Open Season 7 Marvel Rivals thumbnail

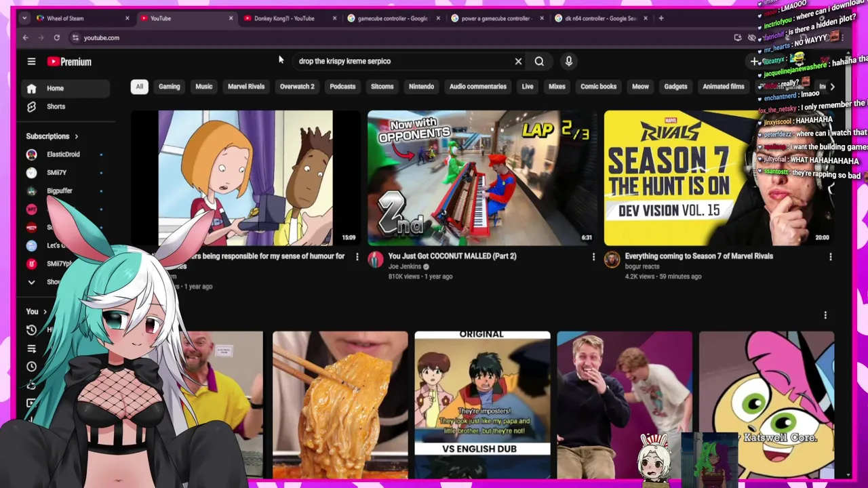[719, 178]
